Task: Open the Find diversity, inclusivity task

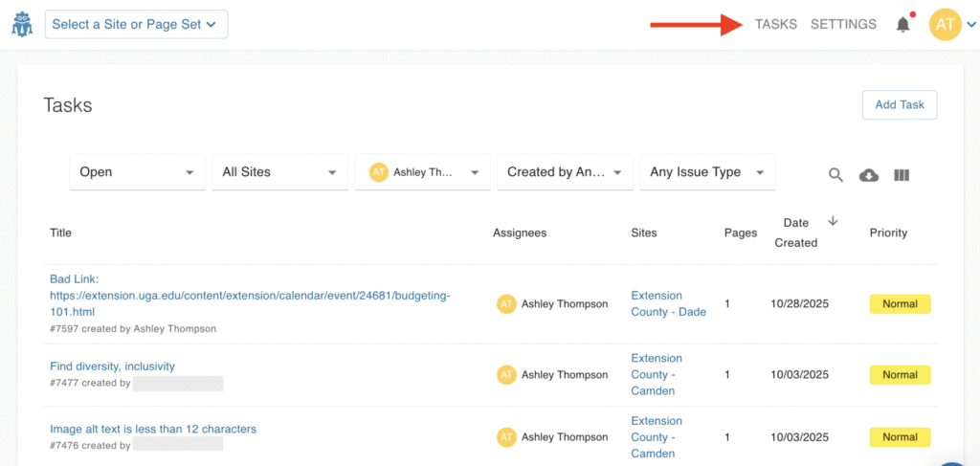Action: click(112, 366)
